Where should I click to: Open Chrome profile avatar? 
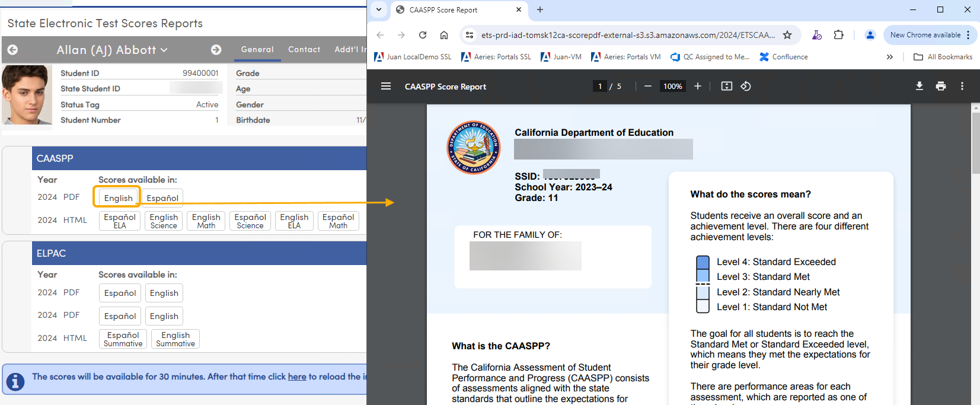coord(870,35)
